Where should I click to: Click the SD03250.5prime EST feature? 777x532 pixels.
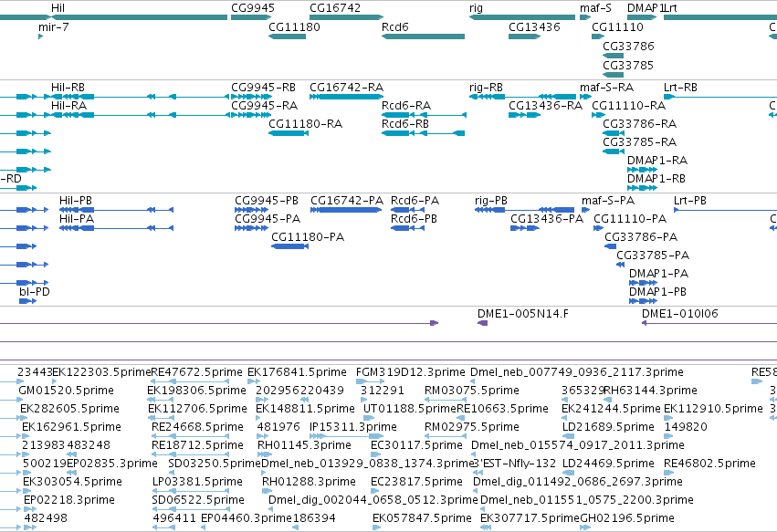[x=173, y=473]
